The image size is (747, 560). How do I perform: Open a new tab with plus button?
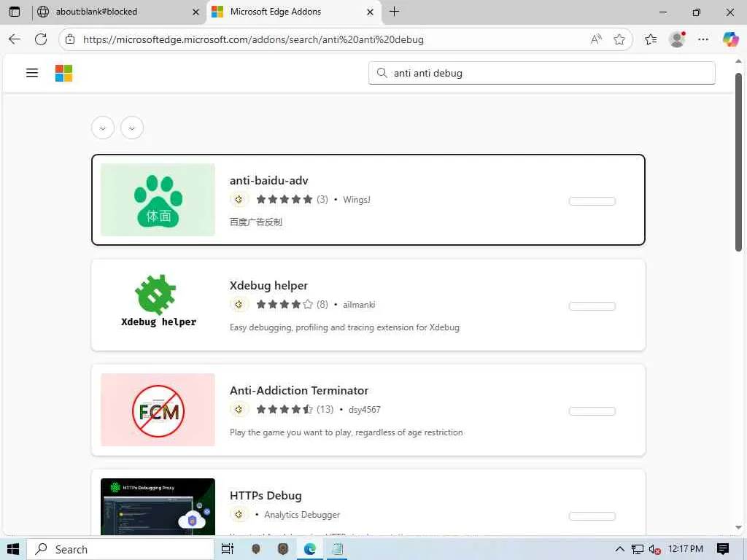pos(394,12)
